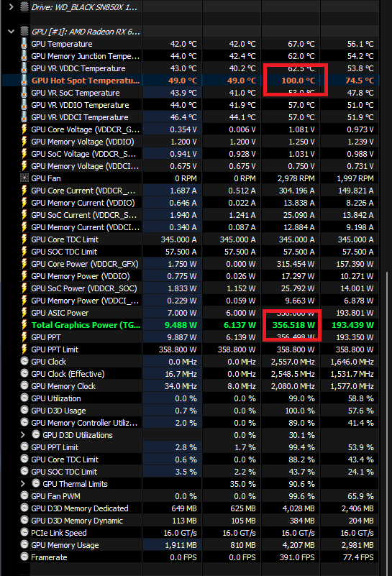Image resolution: width=392 pixels, height=576 pixels.
Task: Select the GPU SOC TDC Limit 57.500 A row label
Action: [x=64, y=252]
